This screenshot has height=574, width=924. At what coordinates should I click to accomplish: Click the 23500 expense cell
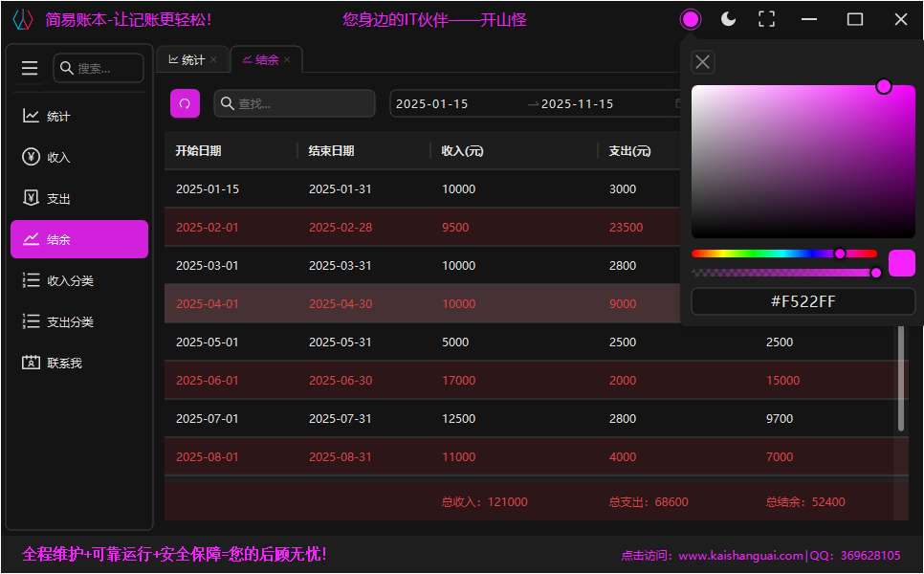(626, 228)
